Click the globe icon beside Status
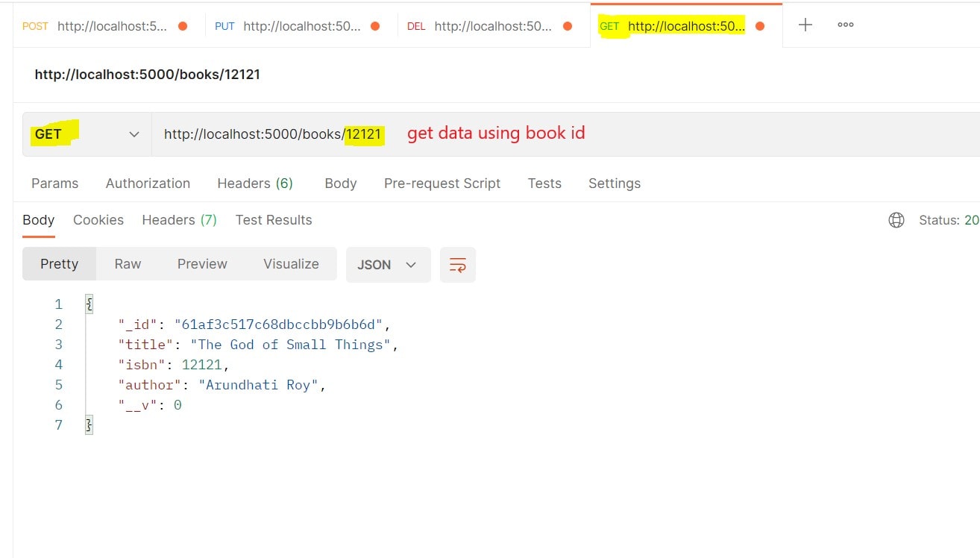 pos(896,220)
